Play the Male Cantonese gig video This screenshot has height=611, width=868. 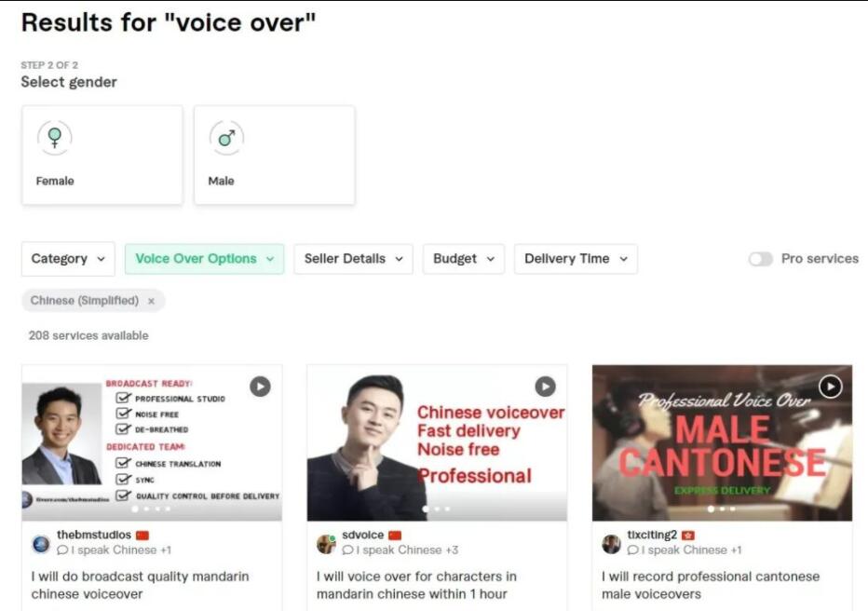tap(831, 387)
